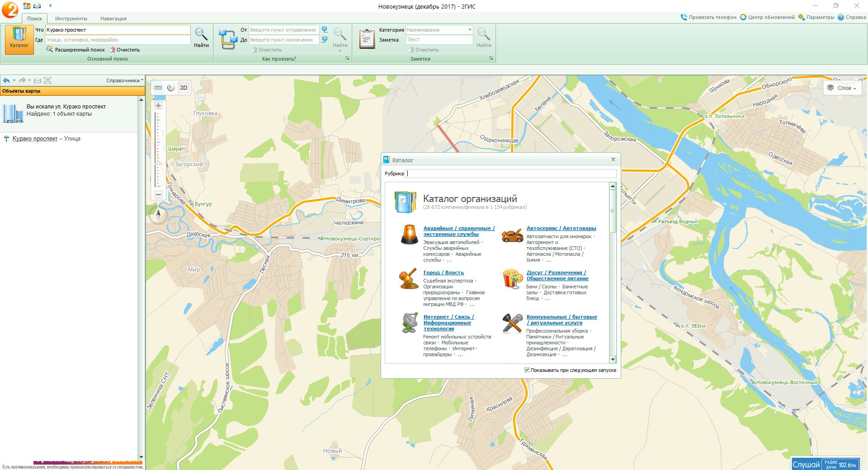This screenshot has height=470, width=868.
Task: Click the expanded list view icon in the left panel
Action: coord(47,80)
